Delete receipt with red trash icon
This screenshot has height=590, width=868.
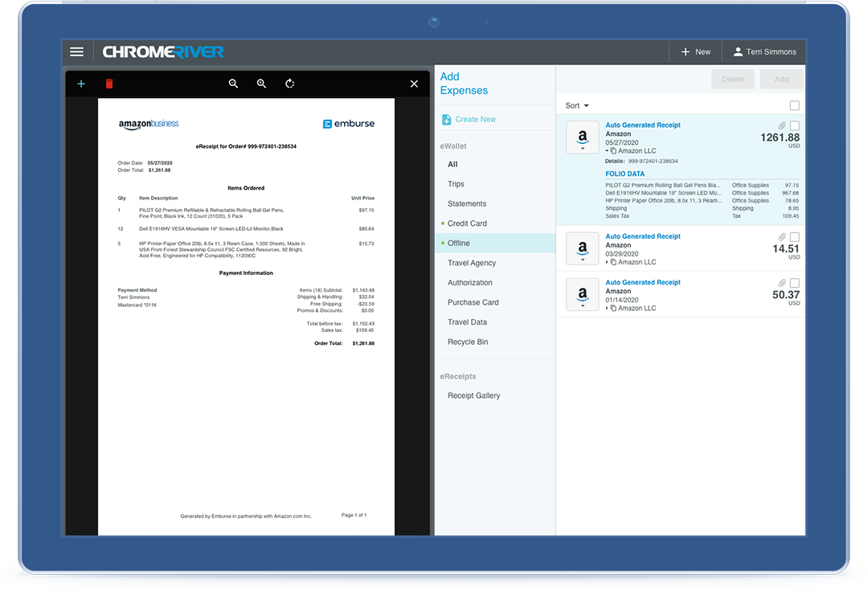pos(109,84)
